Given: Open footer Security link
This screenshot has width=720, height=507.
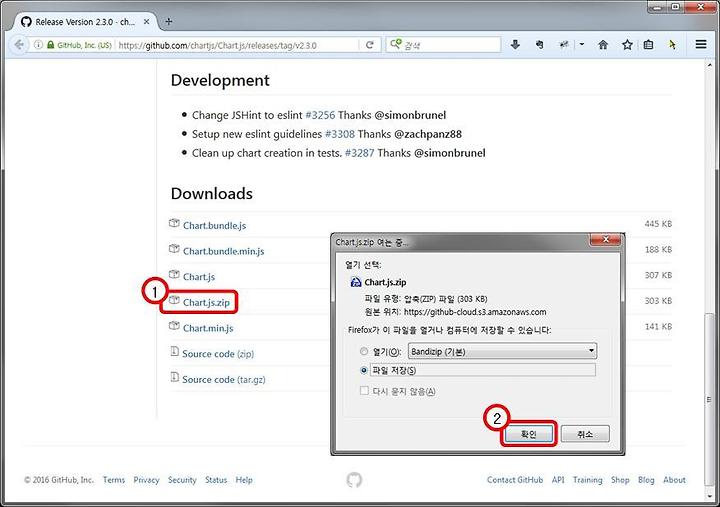Looking at the screenshot, I should 182,480.
